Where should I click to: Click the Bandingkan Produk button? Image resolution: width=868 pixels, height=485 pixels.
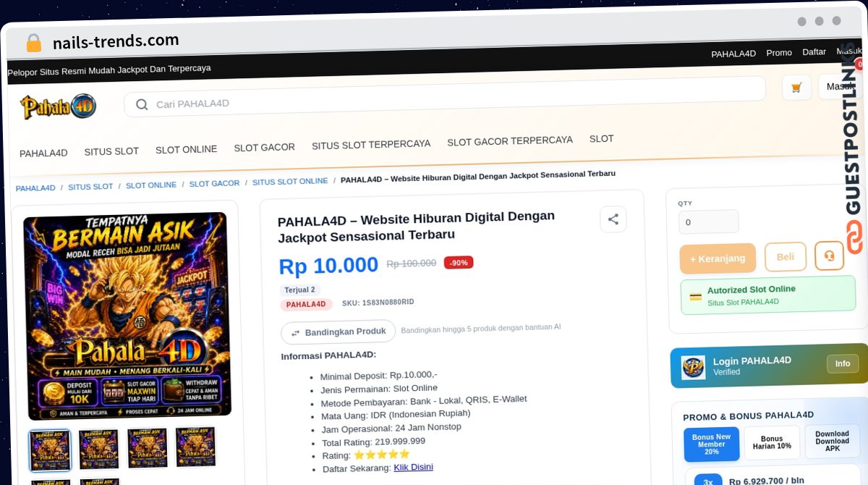(x=338, y=332)
